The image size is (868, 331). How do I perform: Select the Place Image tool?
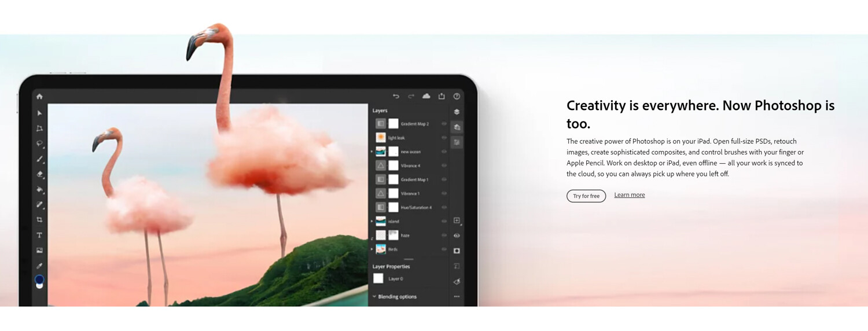39,250
